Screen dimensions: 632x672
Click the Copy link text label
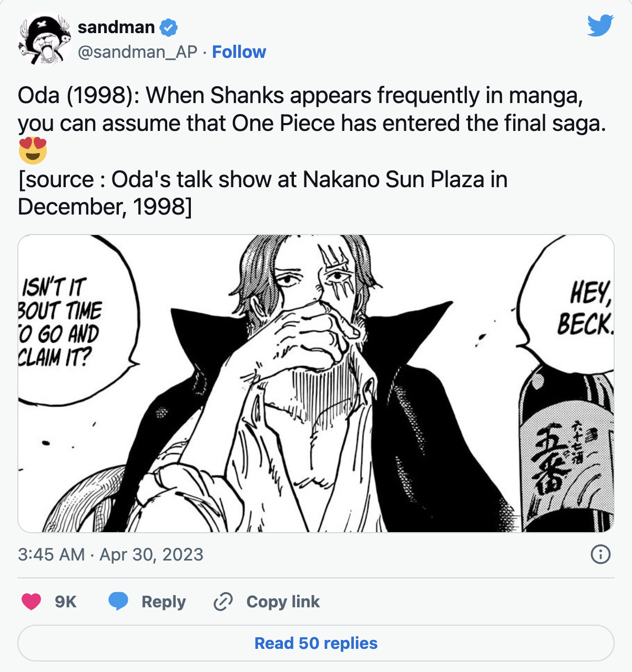tap(282, 602)
